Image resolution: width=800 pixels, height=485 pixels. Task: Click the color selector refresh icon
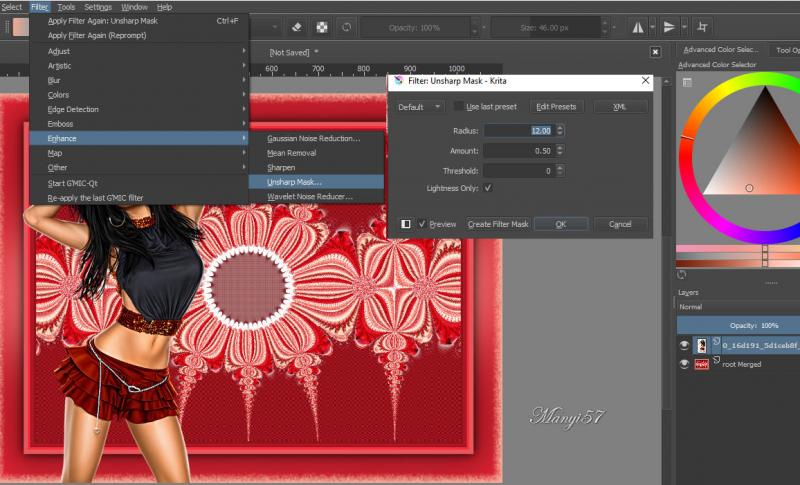tap(681, 274)
